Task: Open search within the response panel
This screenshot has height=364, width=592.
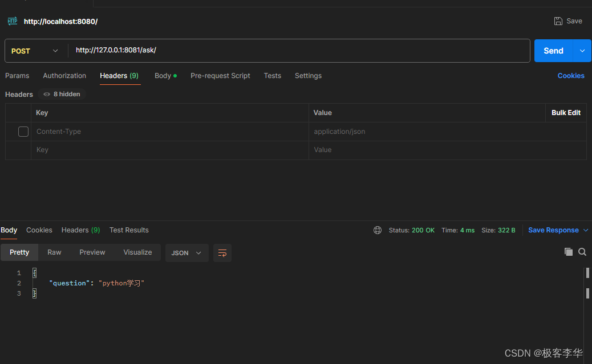Action: pyautogui.click(x=581, y=251)
